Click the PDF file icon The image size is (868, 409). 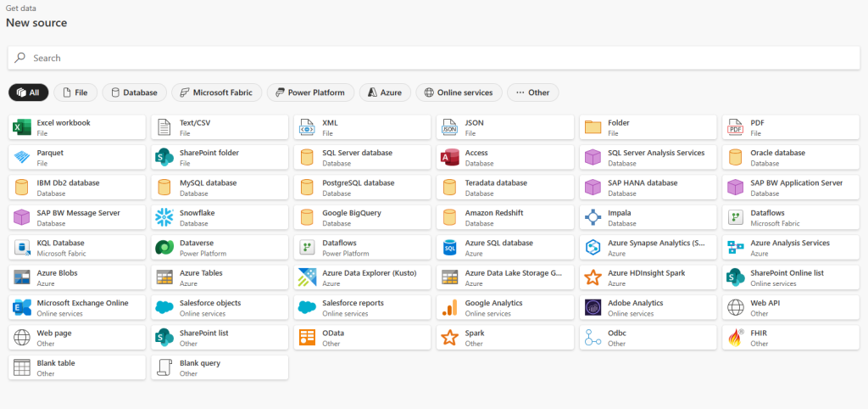[735, 127]
